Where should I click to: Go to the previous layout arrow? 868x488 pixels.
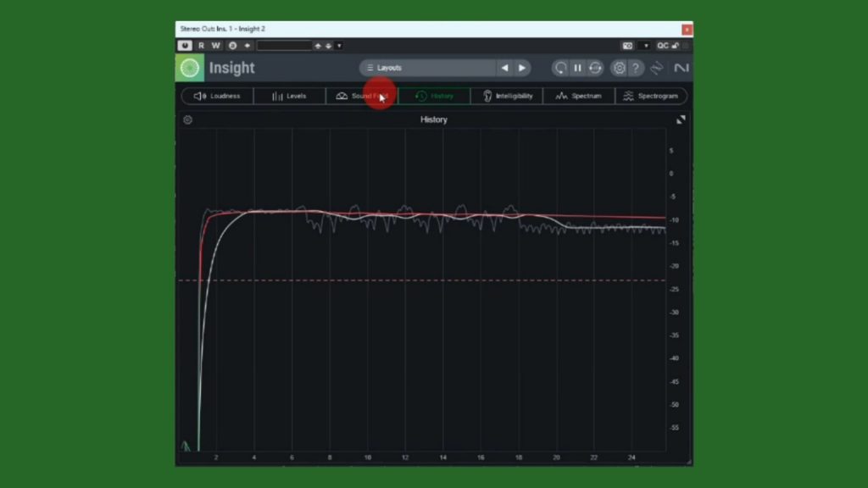click(505, 68)
